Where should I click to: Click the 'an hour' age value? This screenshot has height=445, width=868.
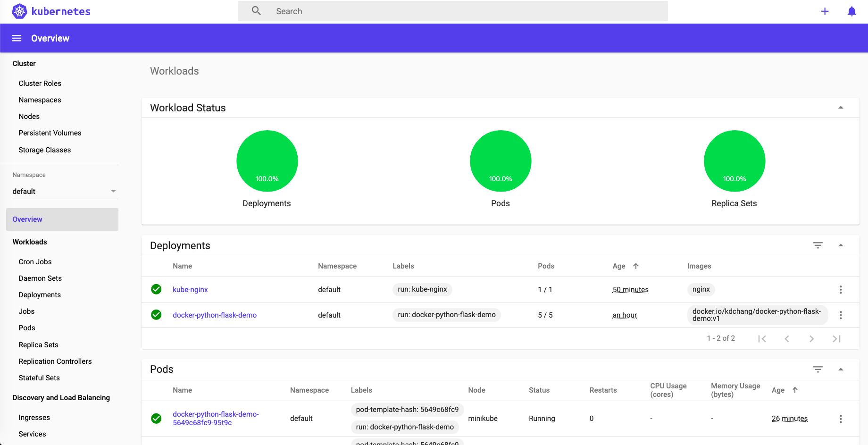pyautogui.click(x=625, y=315)
